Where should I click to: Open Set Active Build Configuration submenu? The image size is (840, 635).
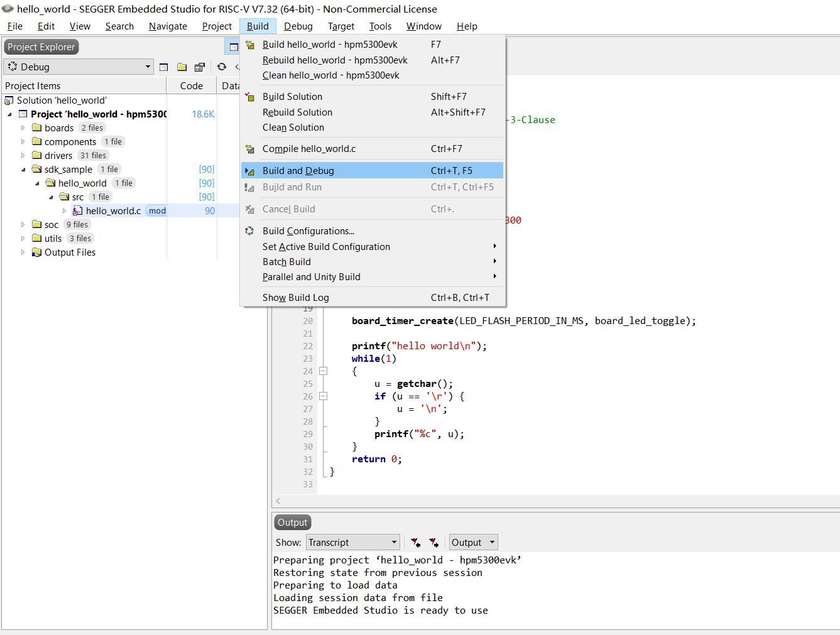(372, 247)
